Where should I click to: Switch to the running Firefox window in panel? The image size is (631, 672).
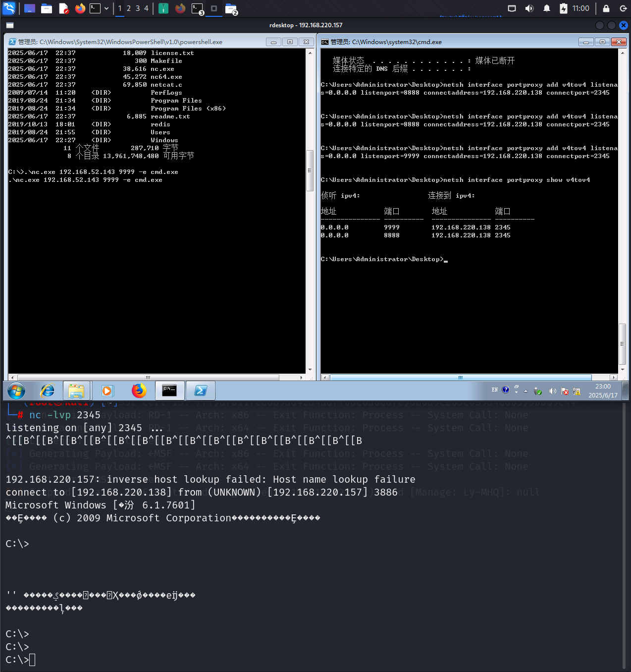[180, 8]
